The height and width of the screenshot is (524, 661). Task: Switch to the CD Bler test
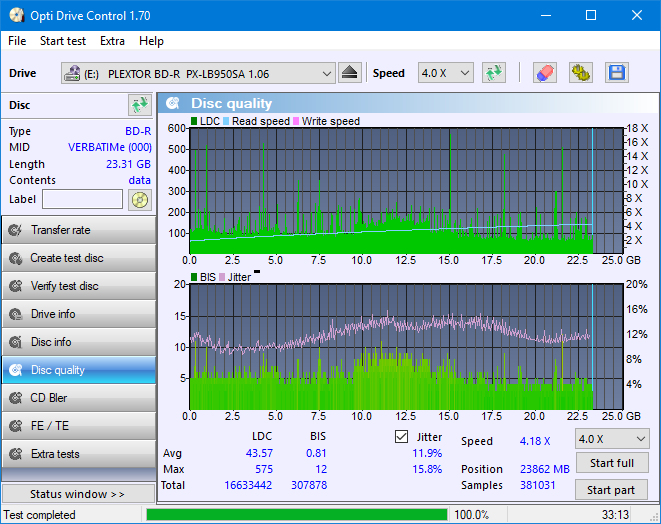click(x=79, y=398)
